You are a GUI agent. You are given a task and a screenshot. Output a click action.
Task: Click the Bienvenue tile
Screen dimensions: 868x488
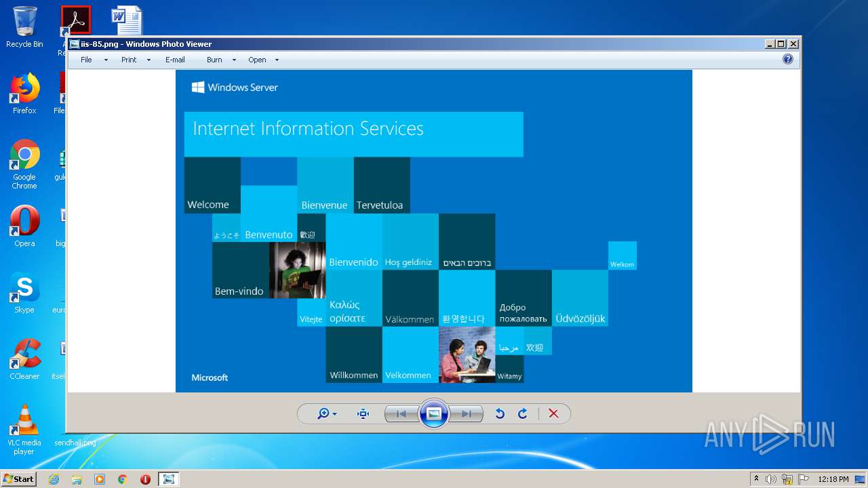325,185
